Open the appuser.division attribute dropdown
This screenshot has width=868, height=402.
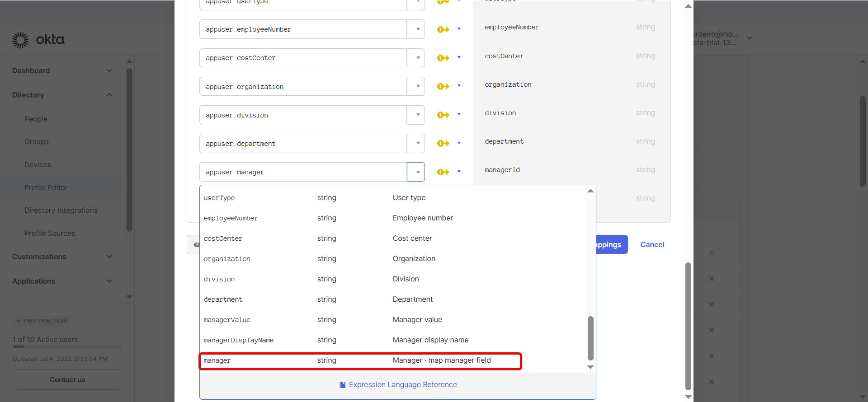(417, 115)
